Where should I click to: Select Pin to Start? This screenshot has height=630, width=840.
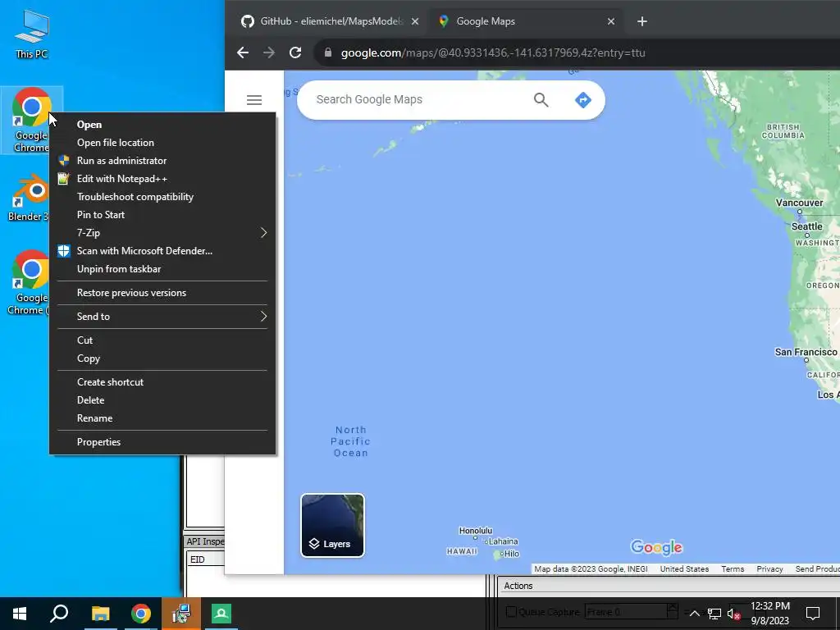pos(162,215)
